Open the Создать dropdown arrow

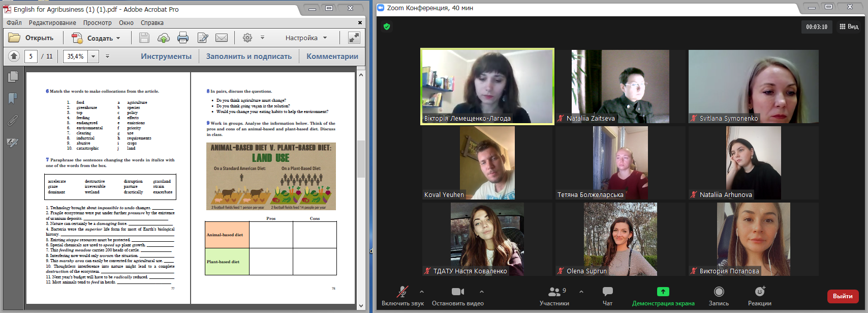118,38
